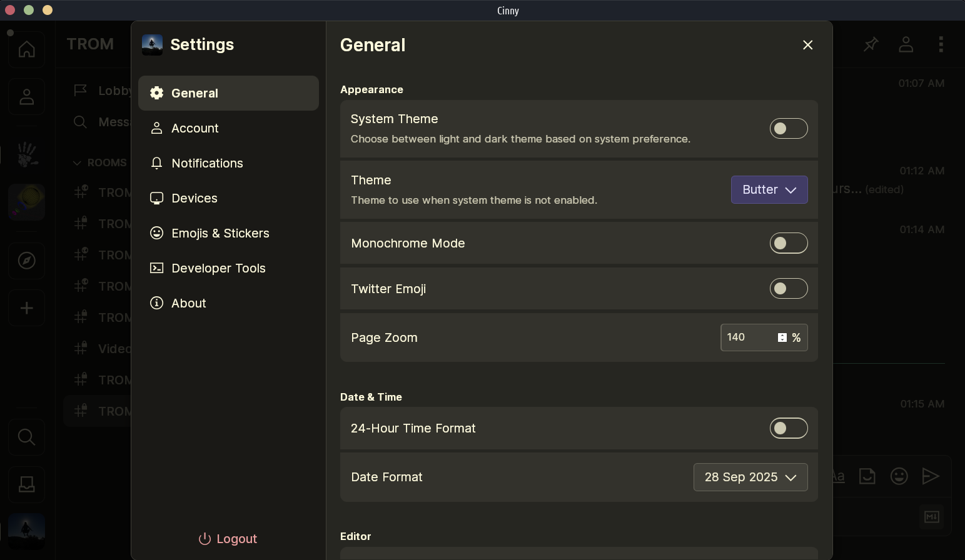The width and height of the screenshot is (965, 560).
Task: Open the Butter theme dropdown
Action: pos(769,190)
